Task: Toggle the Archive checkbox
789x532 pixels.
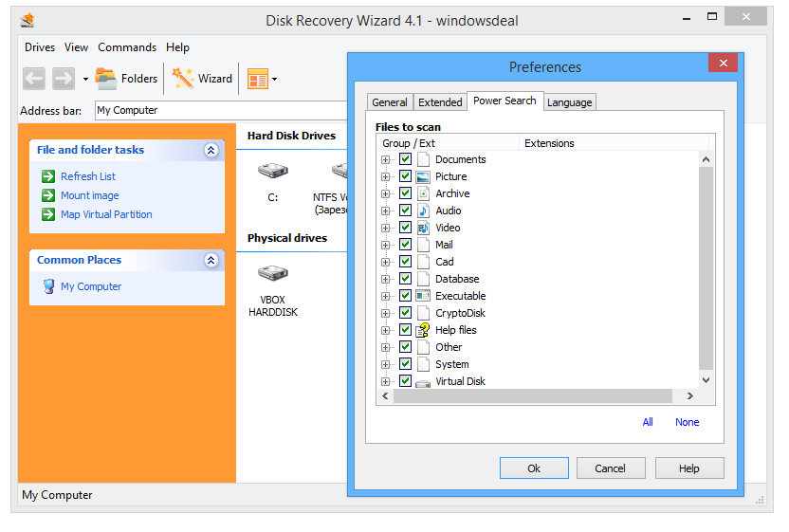Action: pos(405,193)
